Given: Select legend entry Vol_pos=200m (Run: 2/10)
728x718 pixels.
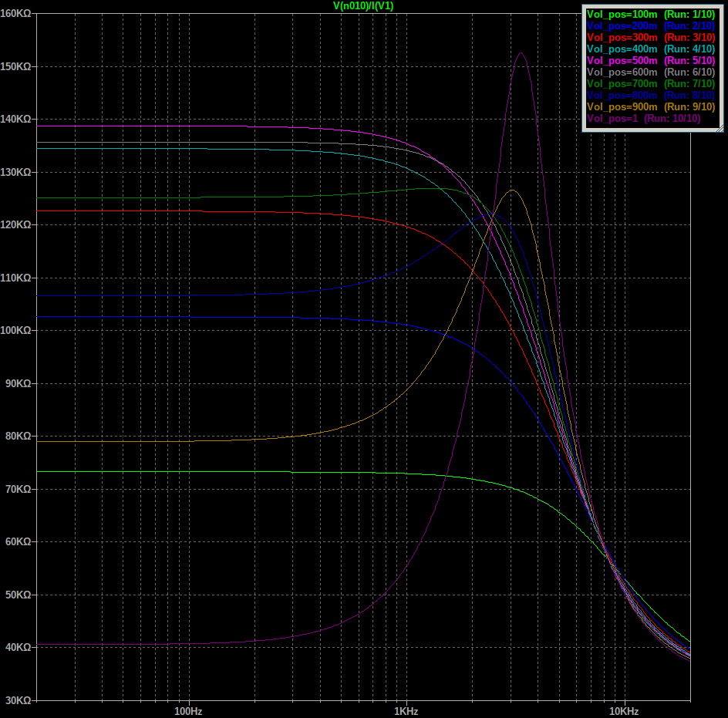Looking at the screenshot, I should click(x=651, y=26).
